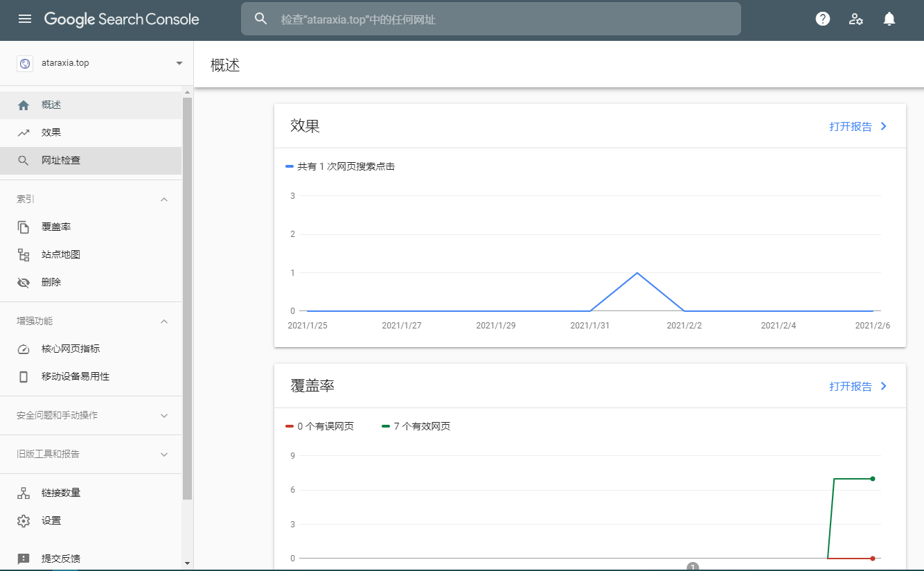This screenshot has height=571, width=924.
Task: Open user and permissions settings icon
Action: tap(856, 19)
